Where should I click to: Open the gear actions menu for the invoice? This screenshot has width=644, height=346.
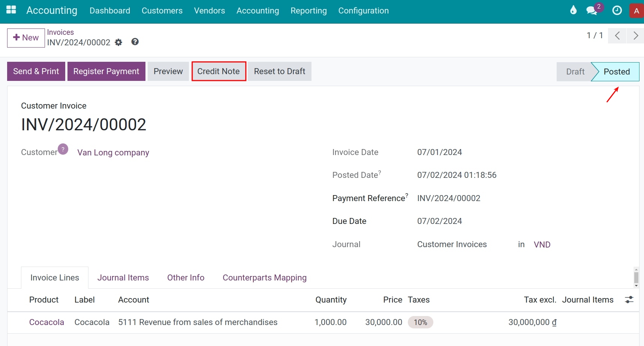(118, 42)
